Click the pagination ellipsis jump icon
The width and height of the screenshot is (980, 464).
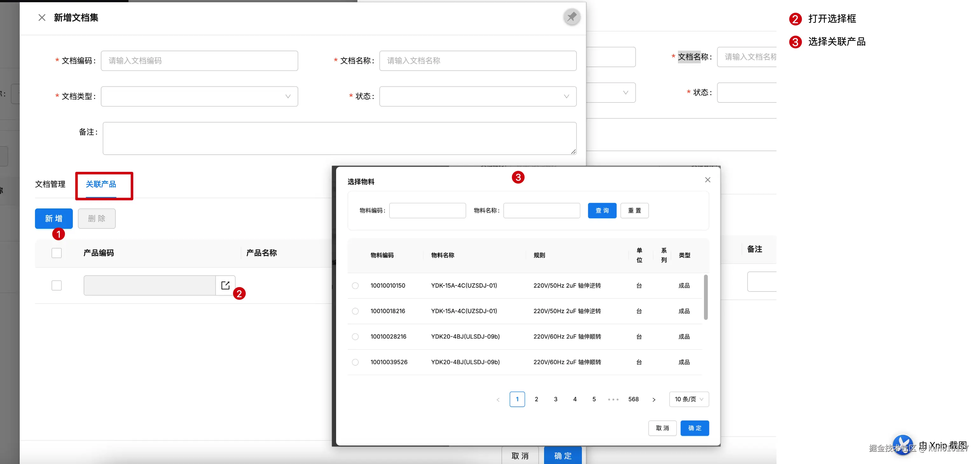click(x=613, y=399)
